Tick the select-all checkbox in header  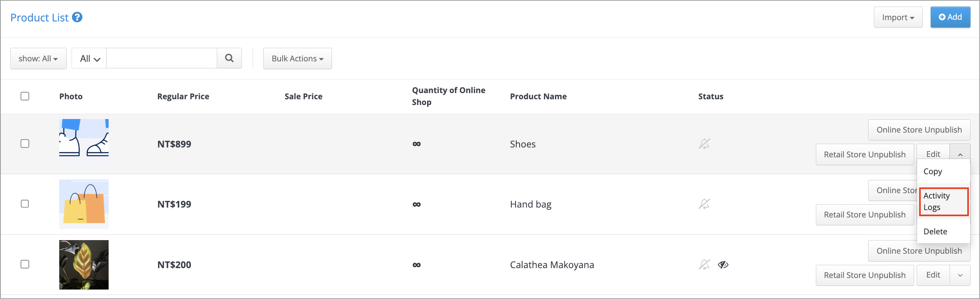[25, 96]
